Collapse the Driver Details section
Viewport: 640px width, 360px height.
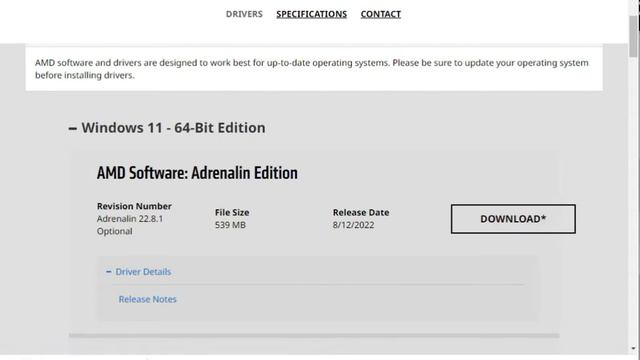138,272
